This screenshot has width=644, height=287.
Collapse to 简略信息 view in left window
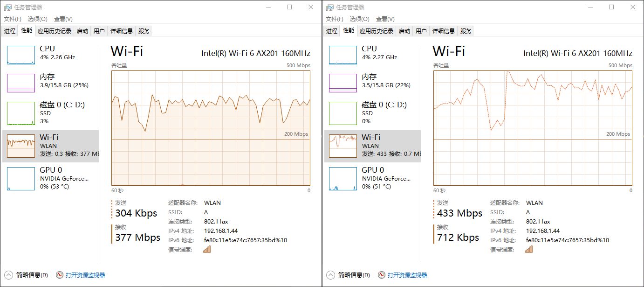(27, 275)
